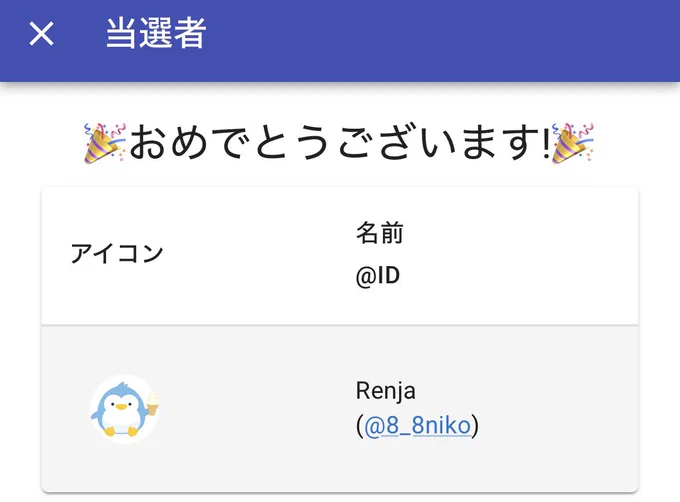Screen dimensions: 680x502
Task: Click the empty blue app bar right of 当選者
Action: point(442,41)
